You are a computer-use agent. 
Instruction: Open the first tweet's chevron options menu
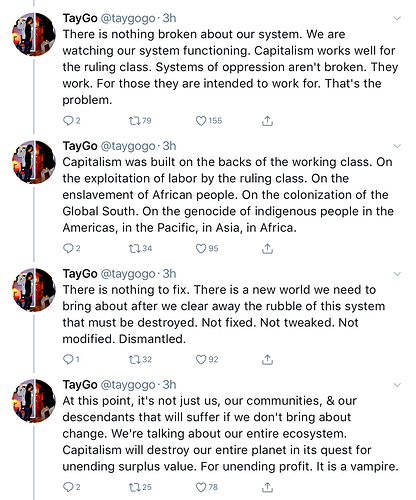(x=397, y=18)
